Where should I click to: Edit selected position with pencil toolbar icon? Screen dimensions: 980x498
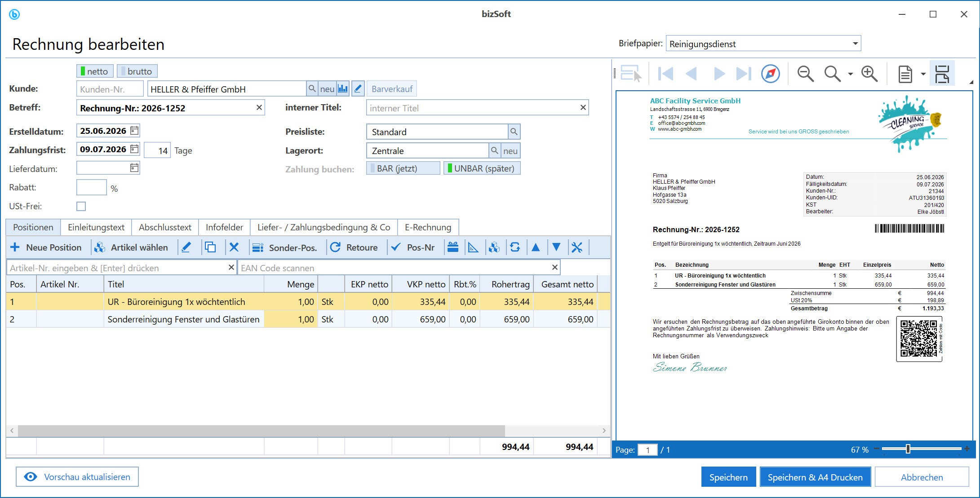(186, 247)
